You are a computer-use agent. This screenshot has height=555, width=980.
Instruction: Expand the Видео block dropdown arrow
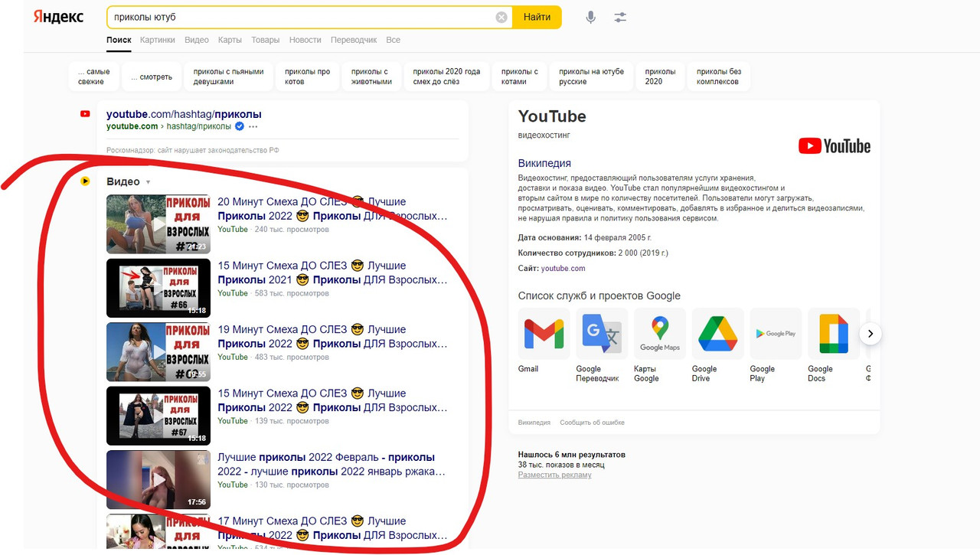pos(148,182)
